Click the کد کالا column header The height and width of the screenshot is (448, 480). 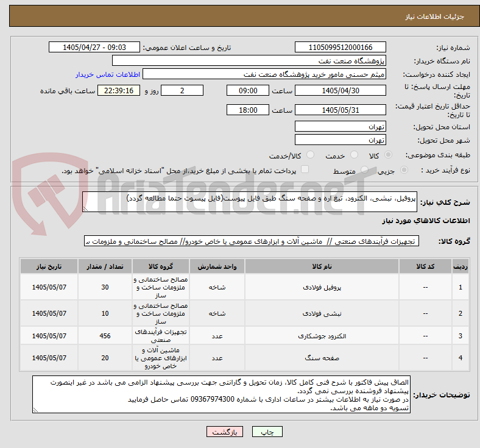click(425, 266)
